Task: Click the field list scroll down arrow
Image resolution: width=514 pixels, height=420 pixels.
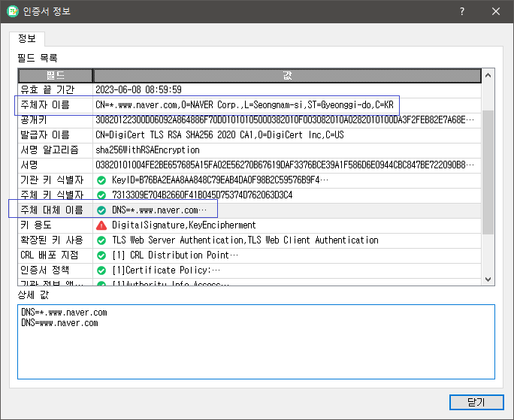Action: (488, 279)
